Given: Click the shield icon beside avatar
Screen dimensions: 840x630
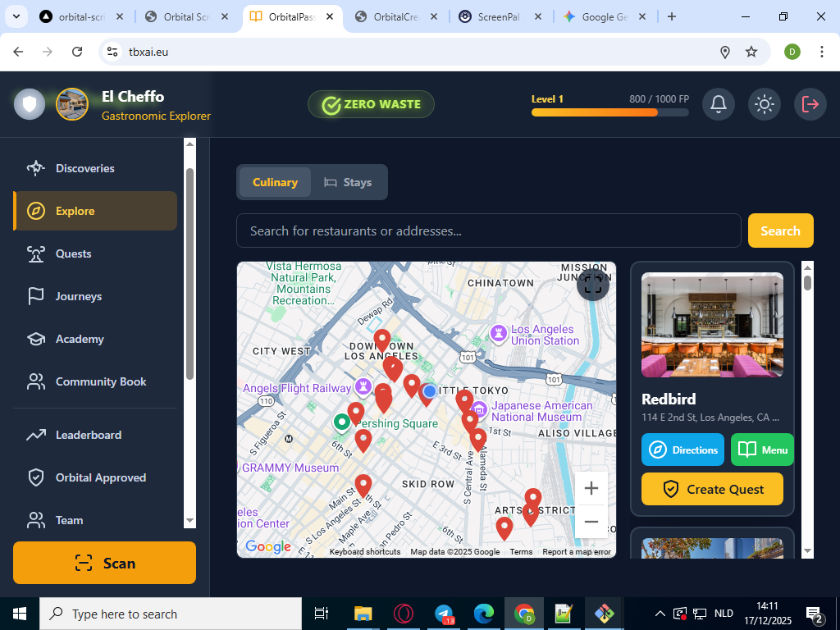Looking at the screenshot, I should [30, 104].
